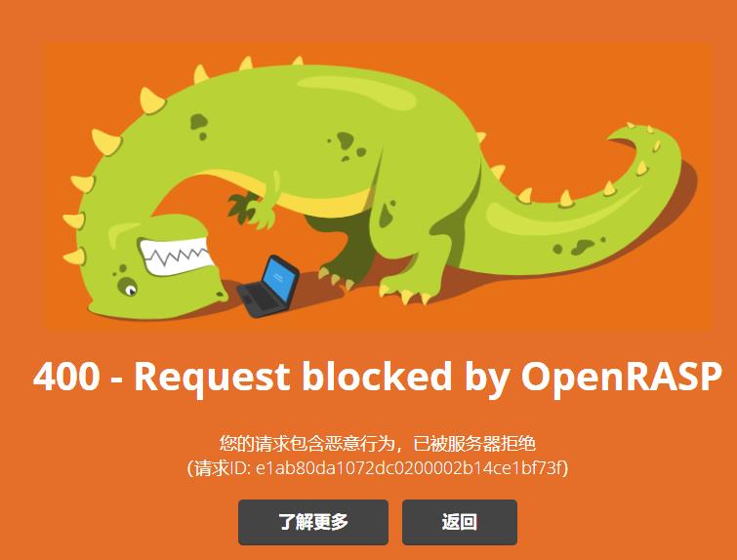Viewport: 737px width, 560px height.
Task: Click the dinosaur's small dark green front claw
Action: coord(242,207)
